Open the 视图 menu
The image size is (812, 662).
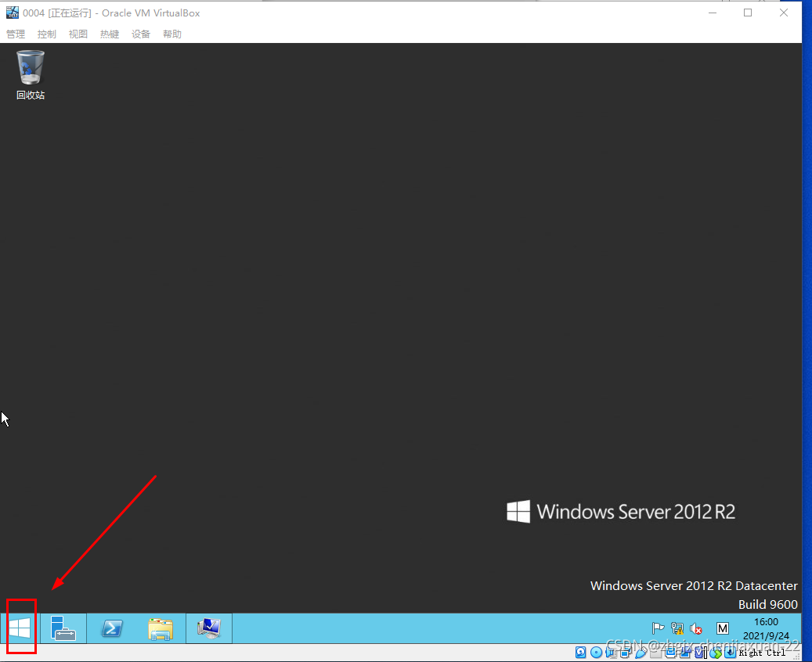(78, 34)
